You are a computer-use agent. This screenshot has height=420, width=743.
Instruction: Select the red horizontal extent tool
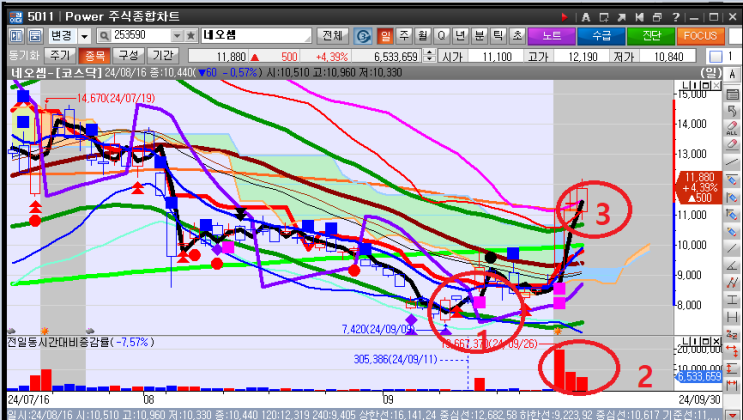click(732, 385)
